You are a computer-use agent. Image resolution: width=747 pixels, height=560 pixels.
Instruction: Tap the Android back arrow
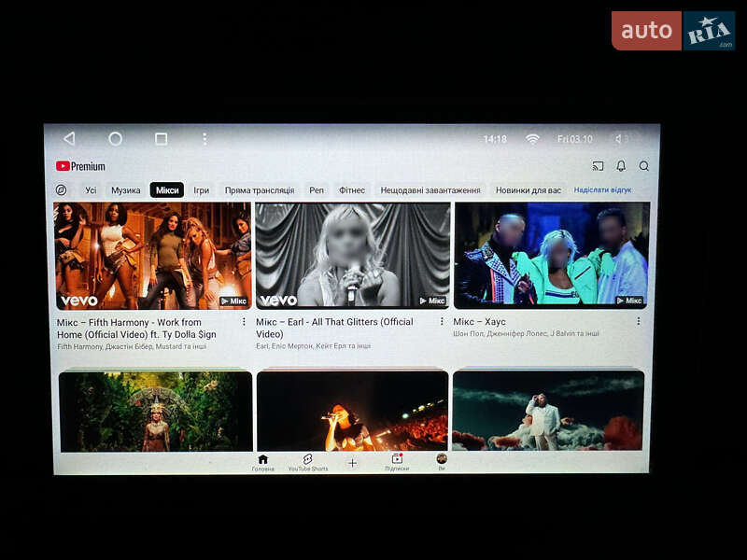69,139
